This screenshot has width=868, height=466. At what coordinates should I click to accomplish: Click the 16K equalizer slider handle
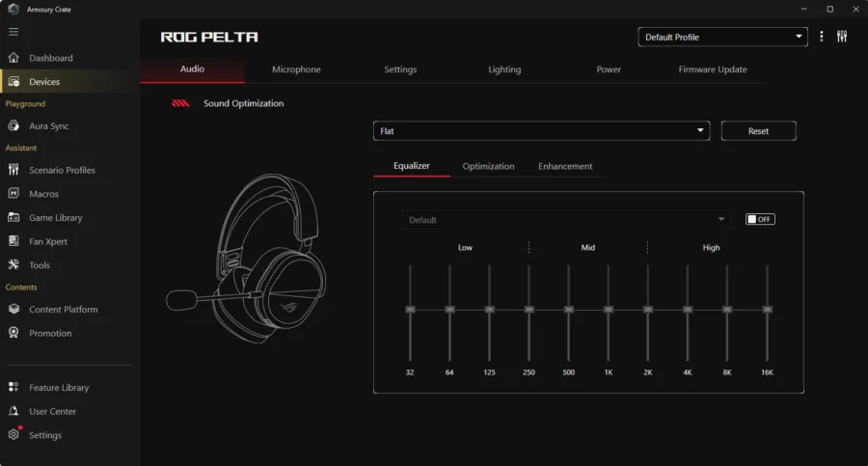[767, 309]
